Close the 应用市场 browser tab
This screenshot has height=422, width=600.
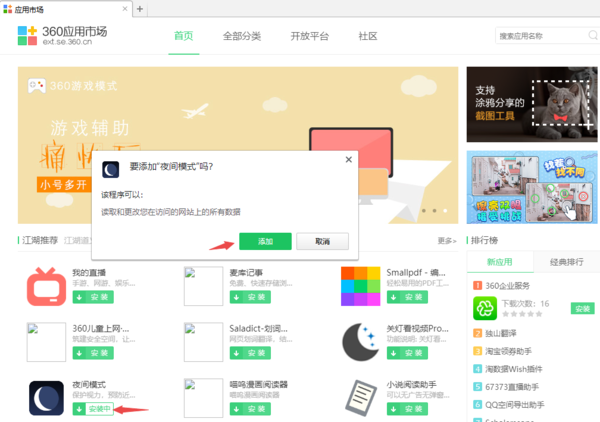125,9
